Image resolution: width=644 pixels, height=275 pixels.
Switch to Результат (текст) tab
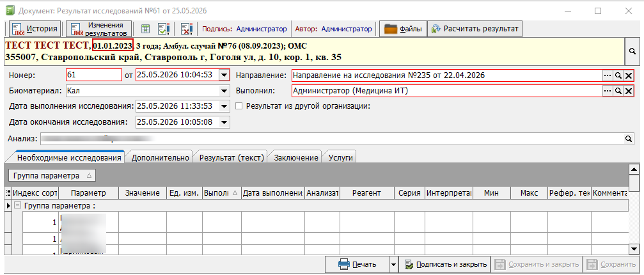pos(232,157)
